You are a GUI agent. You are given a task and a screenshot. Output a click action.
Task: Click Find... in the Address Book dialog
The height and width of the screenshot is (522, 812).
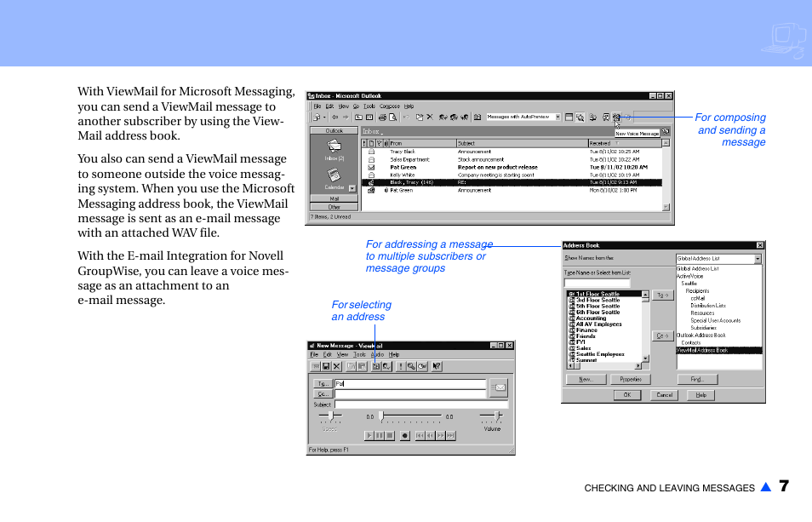697,379
